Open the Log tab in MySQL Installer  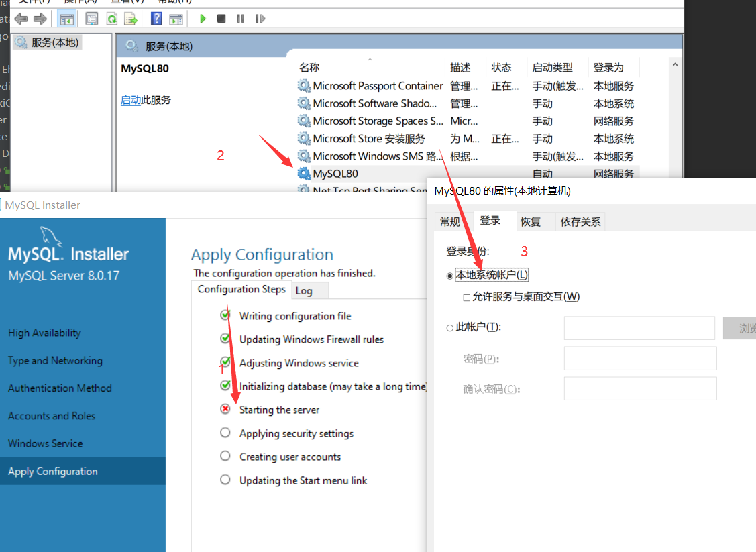click(x=311, y=290)
